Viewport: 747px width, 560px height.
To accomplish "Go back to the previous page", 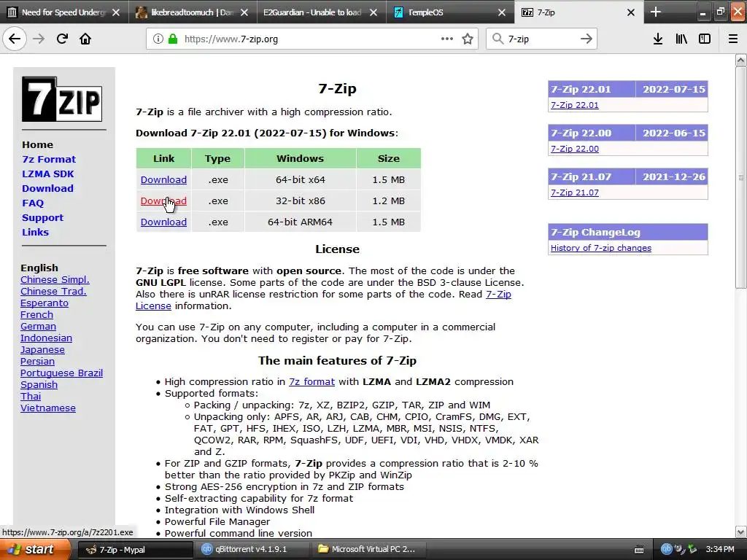I will point(15,39).
